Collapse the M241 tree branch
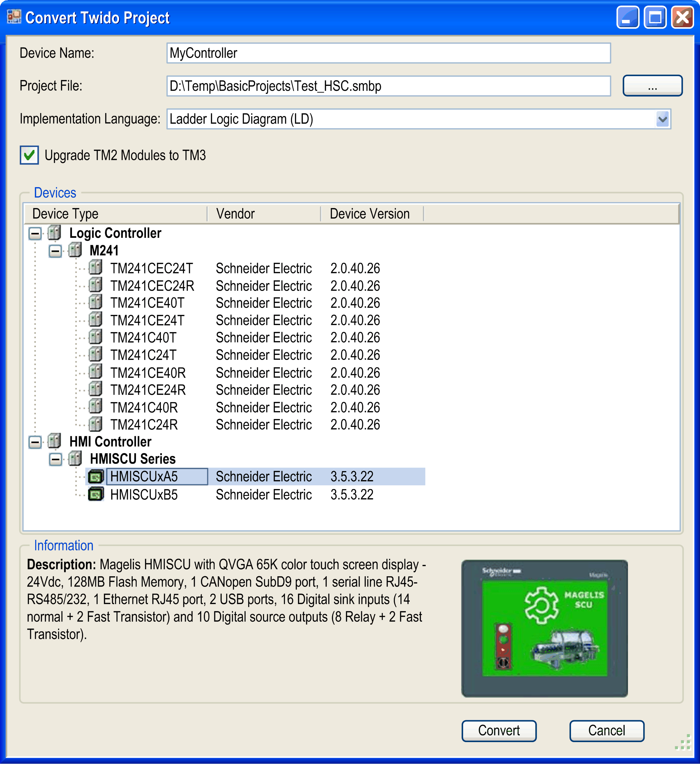The image size is (700, 764). 55,250
